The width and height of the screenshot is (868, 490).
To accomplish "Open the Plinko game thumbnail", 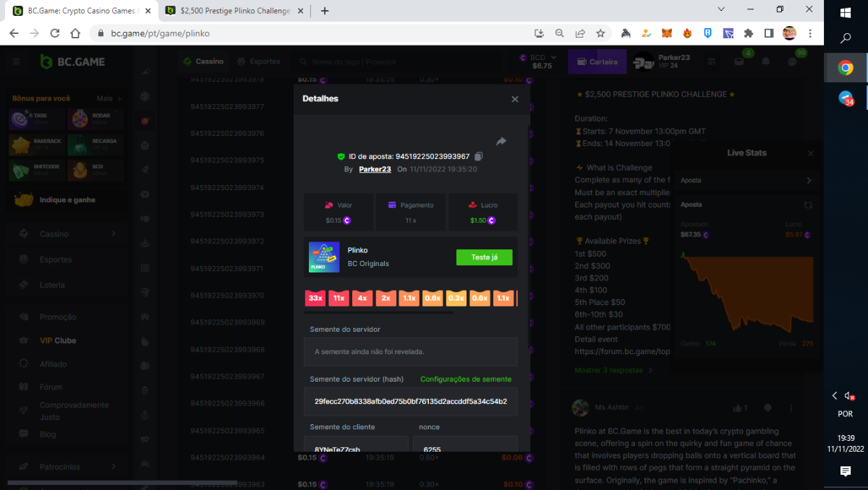I will (x=324, y=257).
